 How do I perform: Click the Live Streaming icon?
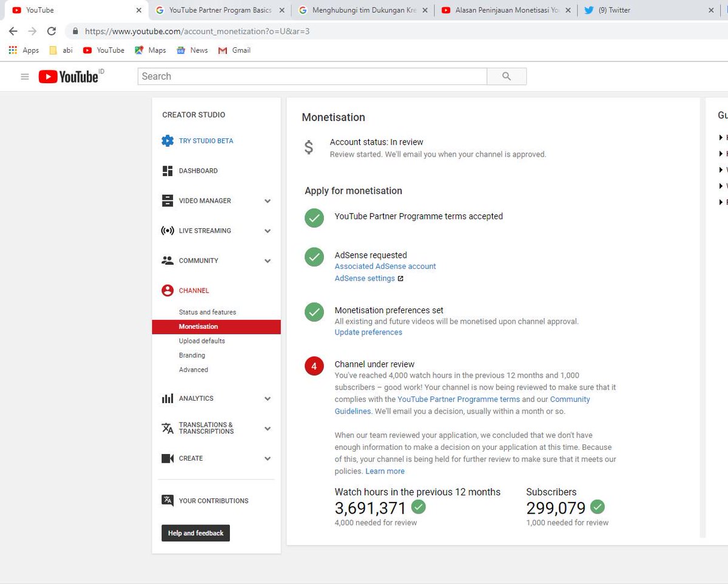tap(167, 231)
